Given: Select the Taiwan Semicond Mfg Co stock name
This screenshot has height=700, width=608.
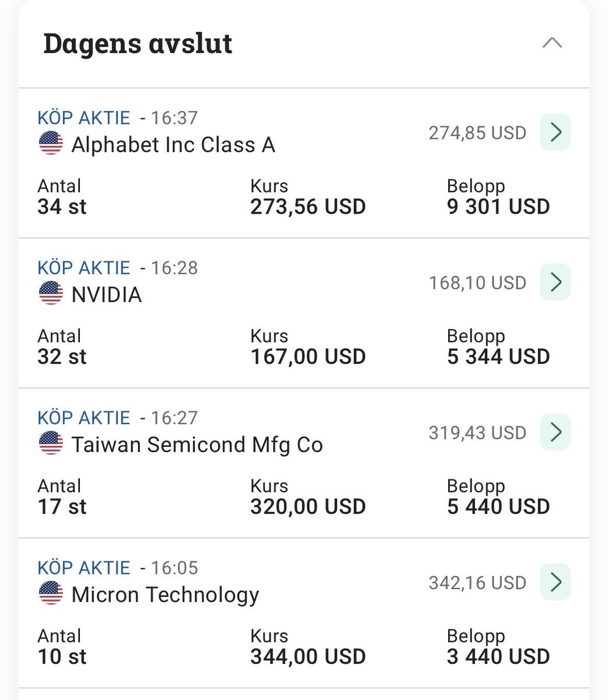Looking at the screenshot, I should [x=197, y=444].
